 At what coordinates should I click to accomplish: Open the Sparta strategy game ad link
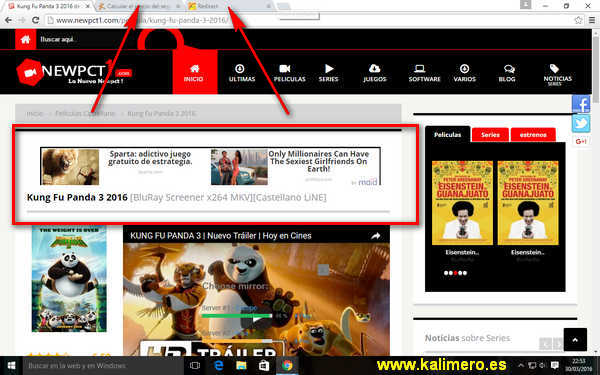150,158
